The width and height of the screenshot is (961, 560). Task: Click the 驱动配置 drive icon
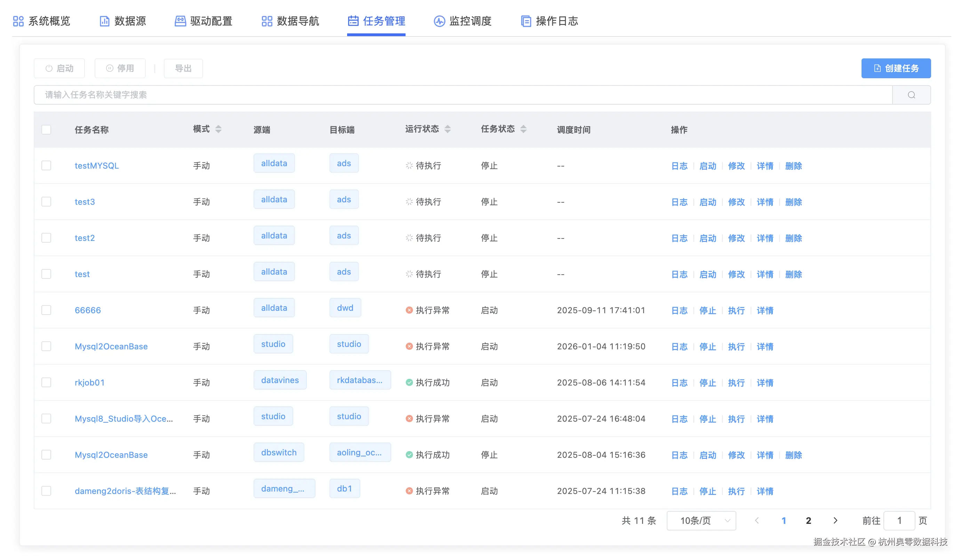180,21
